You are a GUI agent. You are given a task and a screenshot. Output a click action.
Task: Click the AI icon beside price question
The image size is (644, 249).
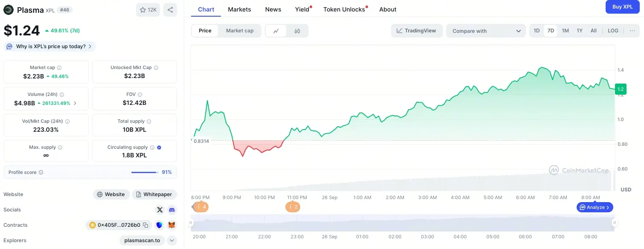pos(9,46)
